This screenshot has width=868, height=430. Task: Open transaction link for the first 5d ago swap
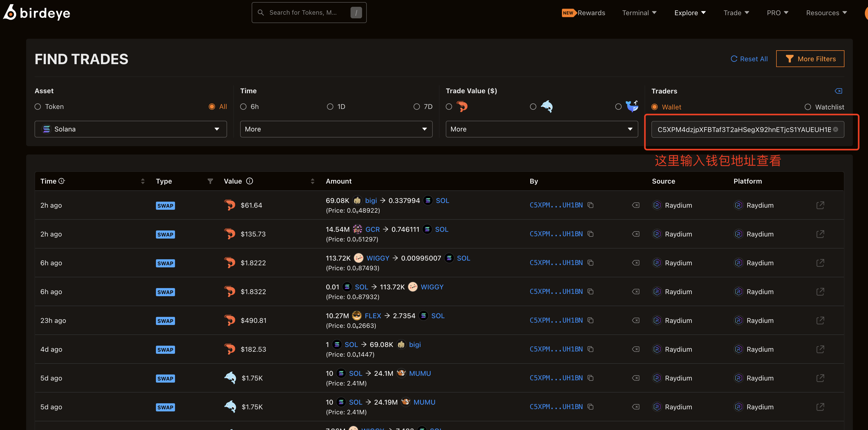pyautogui.click(x=820, y=378)
